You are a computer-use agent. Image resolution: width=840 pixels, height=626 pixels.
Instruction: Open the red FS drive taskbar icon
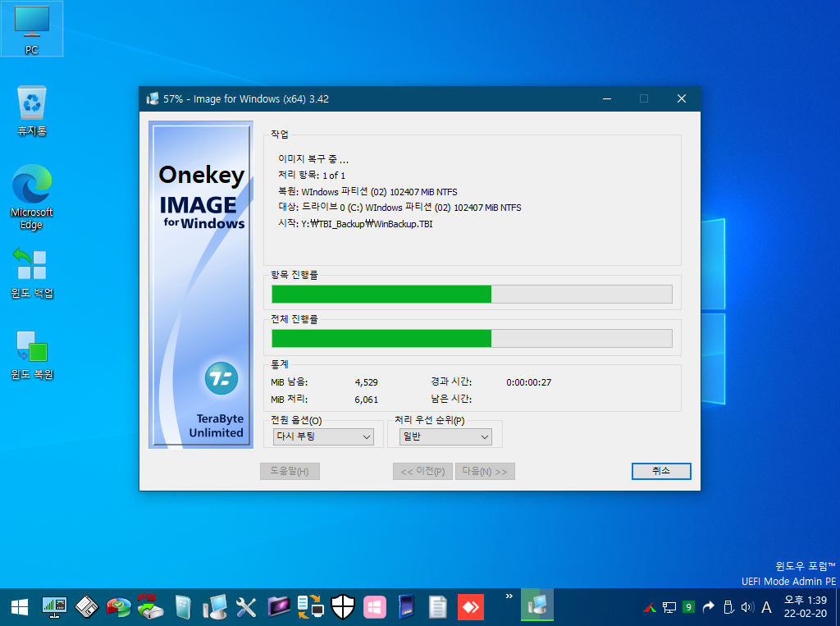point(151,606)
